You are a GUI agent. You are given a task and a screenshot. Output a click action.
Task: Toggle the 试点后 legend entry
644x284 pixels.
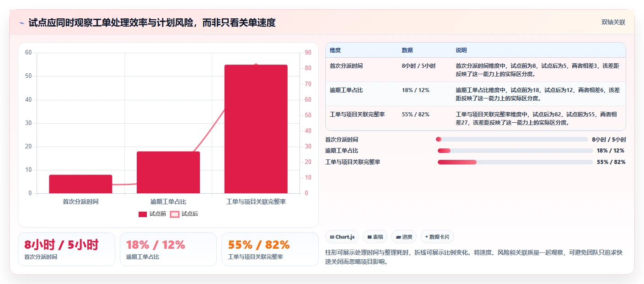(184, 214)
